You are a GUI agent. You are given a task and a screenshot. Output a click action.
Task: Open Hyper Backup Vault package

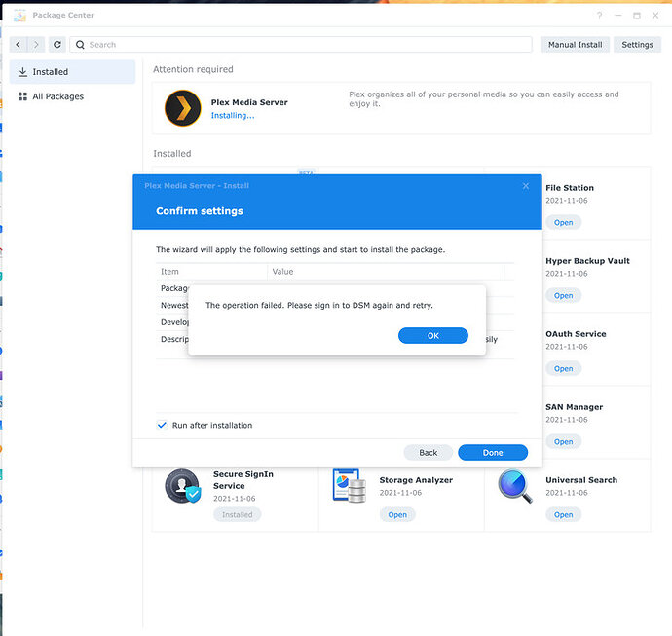563,296
